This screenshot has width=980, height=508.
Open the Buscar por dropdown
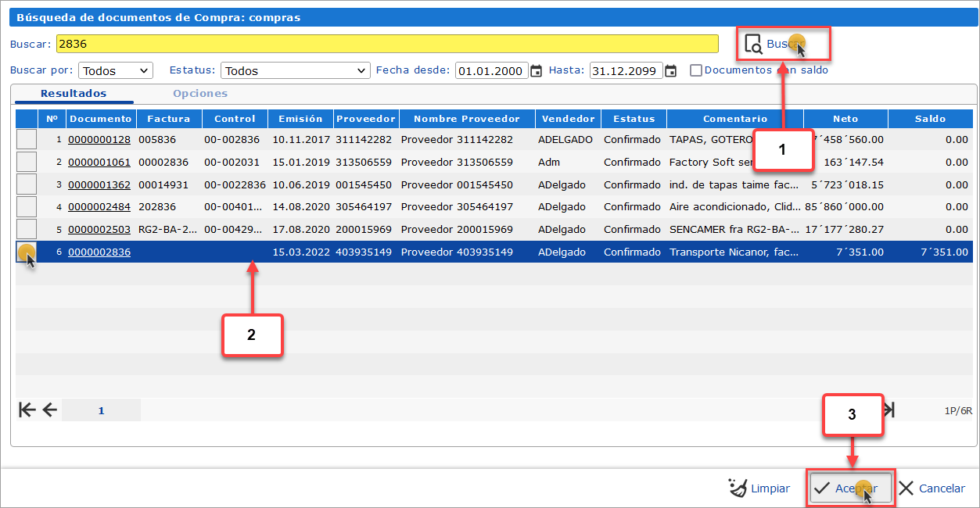[x=116, y=71]
